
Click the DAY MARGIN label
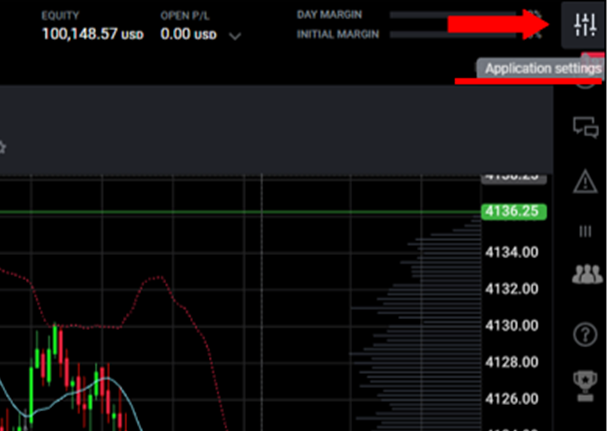[x=329, y=15]
